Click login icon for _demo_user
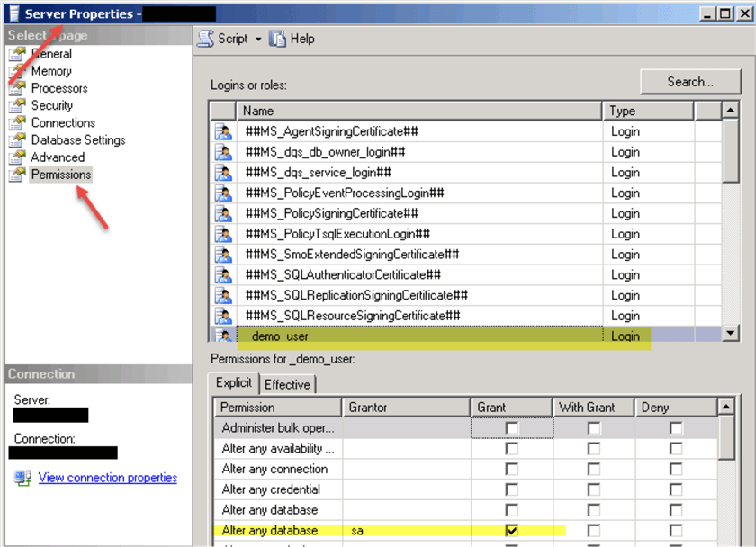 pos(223,335)
